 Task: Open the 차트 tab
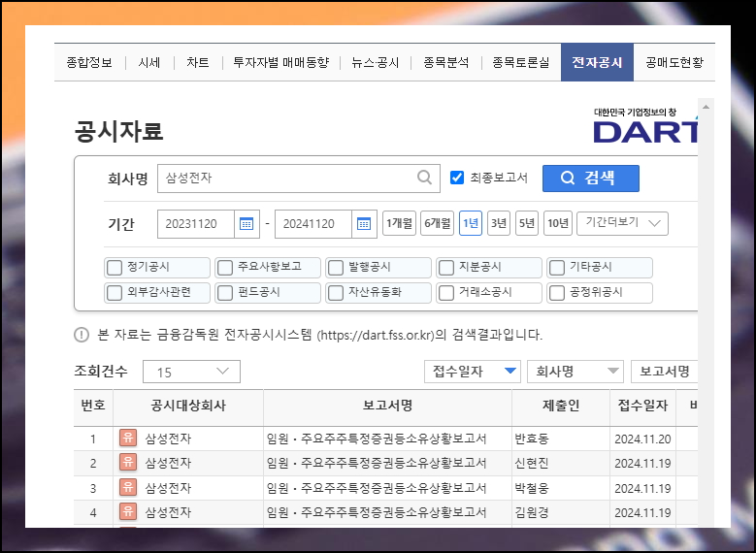pyautogui.click(x=198, y=63)
